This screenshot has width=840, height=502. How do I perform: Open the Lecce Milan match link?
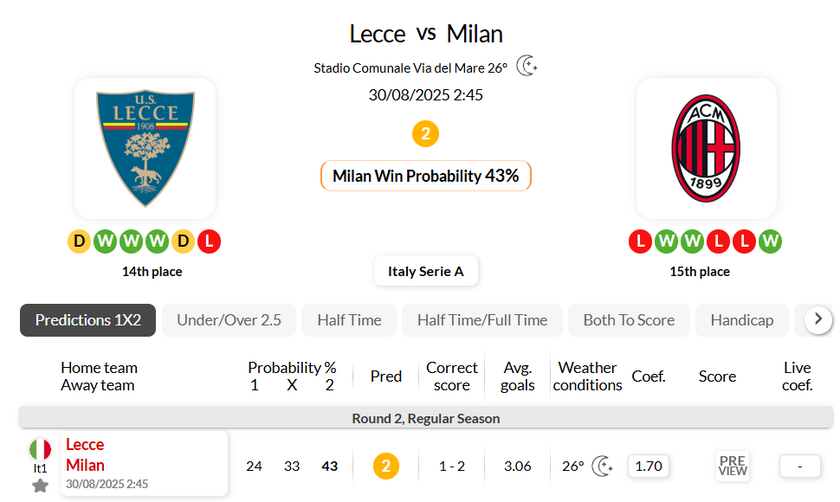(85, 455)
